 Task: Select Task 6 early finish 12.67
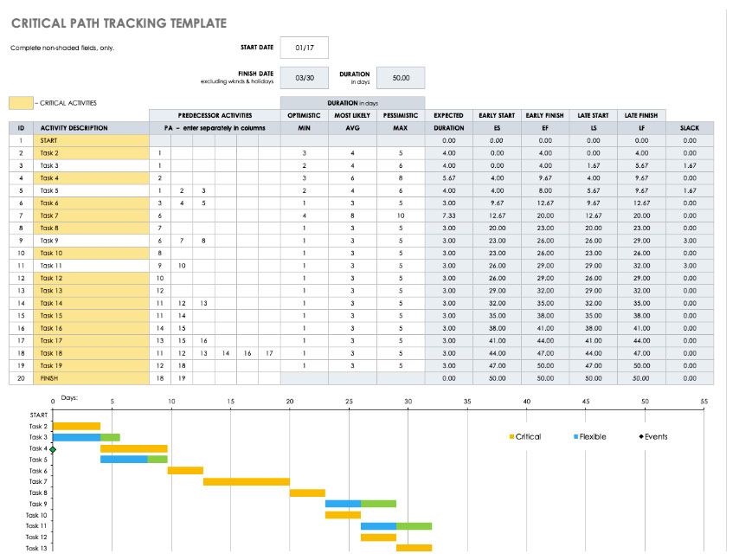[x=545, y=203]
